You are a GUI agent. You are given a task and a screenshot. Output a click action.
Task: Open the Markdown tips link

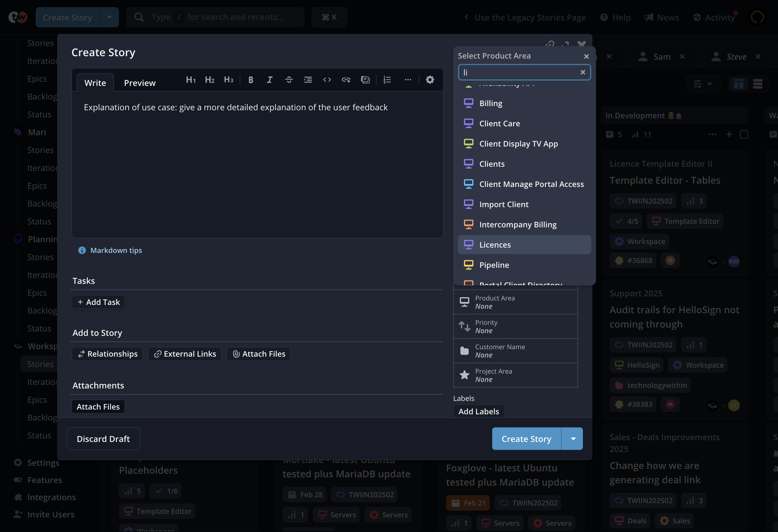click(116, 250)
